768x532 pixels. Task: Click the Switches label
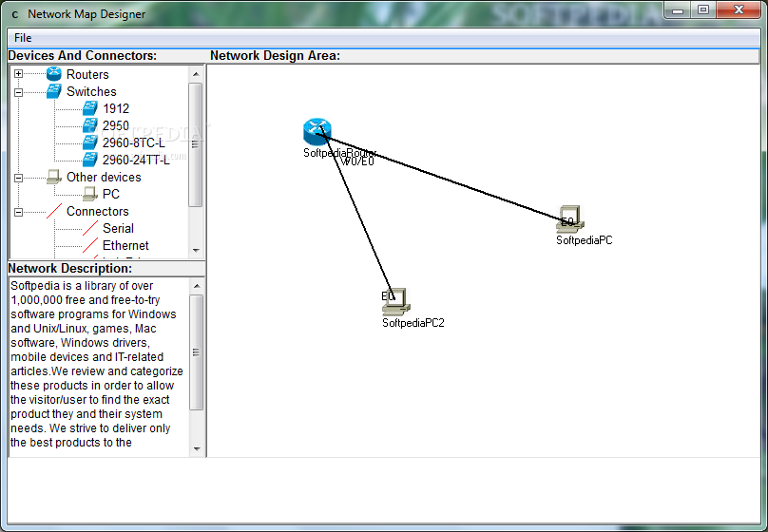coord(91,91)
